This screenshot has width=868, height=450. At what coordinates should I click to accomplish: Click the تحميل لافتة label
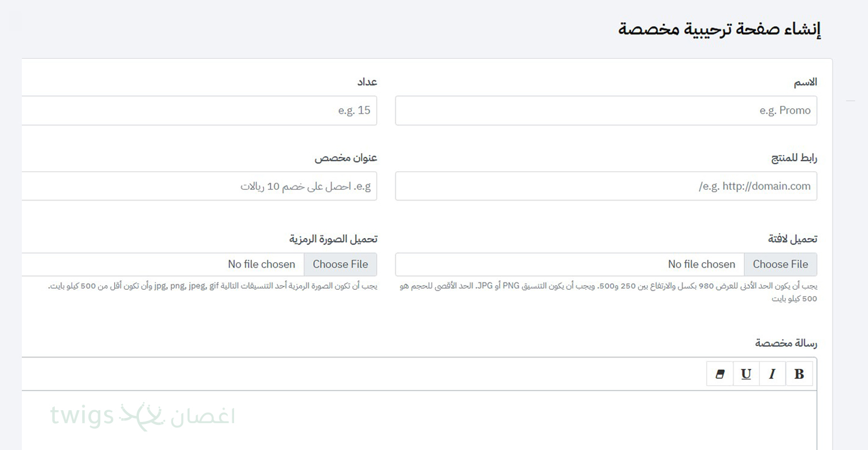coord(792,239)
